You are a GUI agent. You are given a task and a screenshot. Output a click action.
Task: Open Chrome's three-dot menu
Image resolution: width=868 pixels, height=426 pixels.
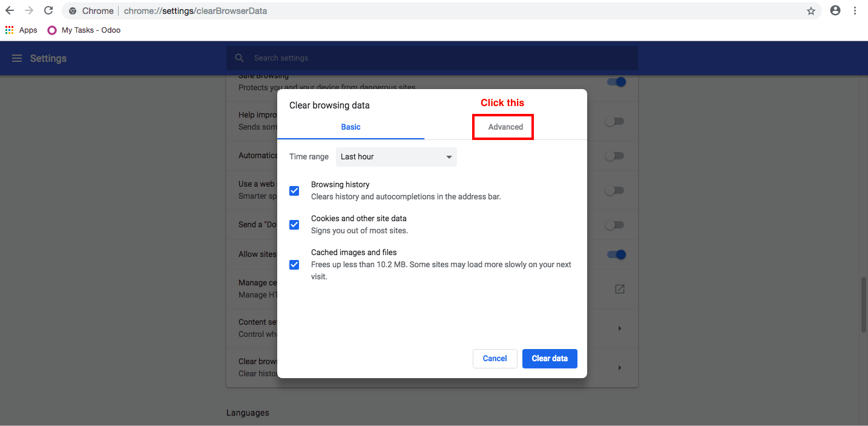point(855,10)
